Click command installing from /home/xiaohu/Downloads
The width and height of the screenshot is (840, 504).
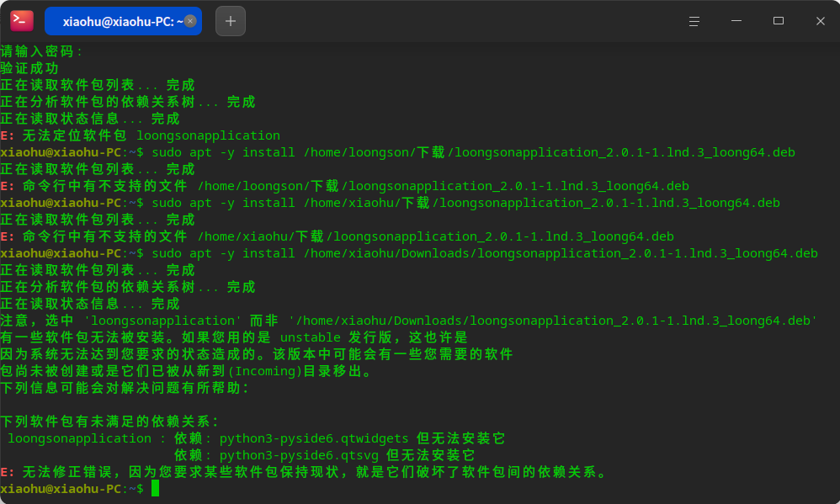pos(409,253)
